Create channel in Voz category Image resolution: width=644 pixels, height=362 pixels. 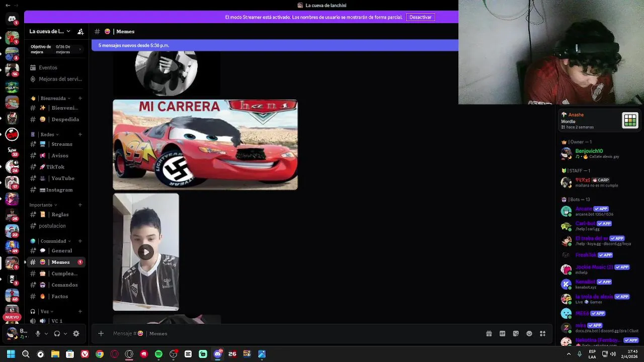click(80, 312)
